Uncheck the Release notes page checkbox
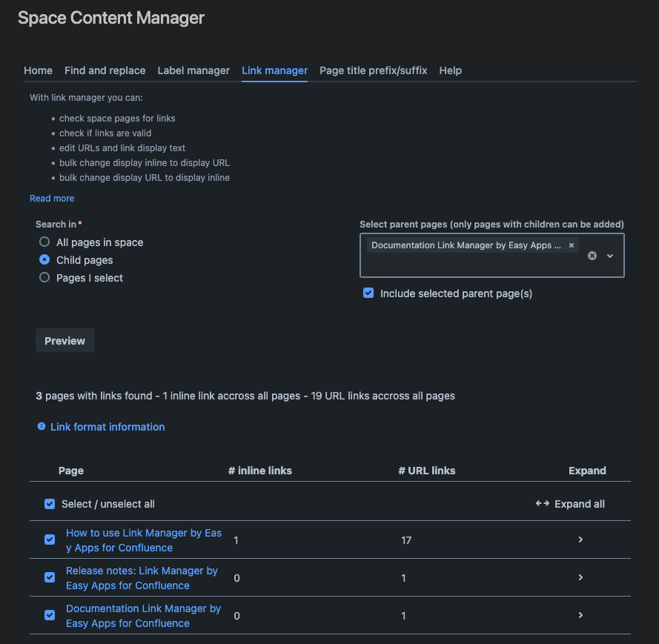This screenshot has height=644, width=659. [x=49, y=577]
